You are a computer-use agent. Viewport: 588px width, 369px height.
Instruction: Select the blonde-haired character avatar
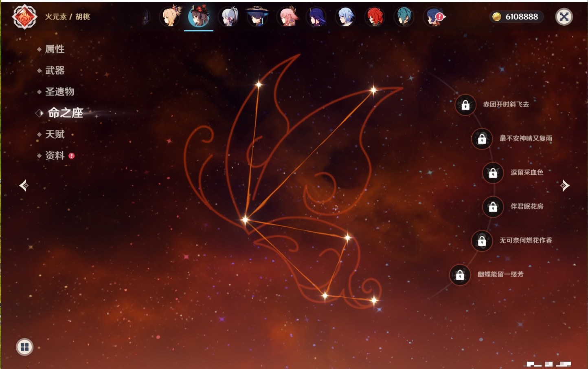click(170, 17)
